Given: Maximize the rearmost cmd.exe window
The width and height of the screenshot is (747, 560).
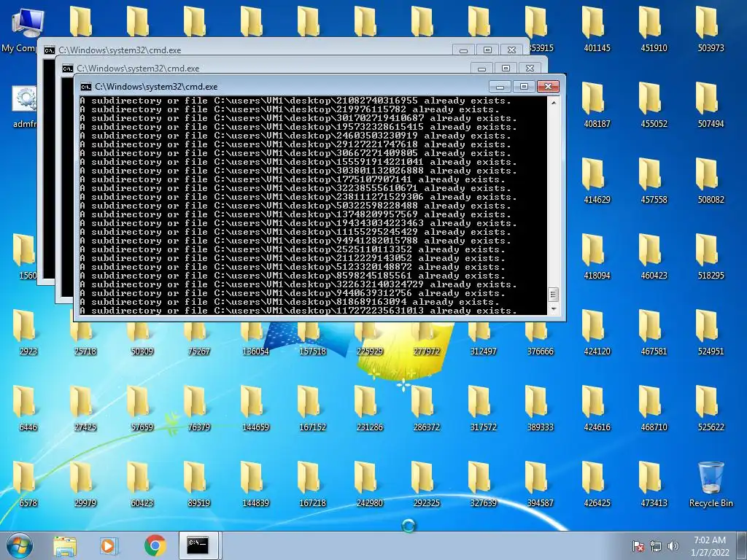Looking at the screenshot, I should click(487, 50).
